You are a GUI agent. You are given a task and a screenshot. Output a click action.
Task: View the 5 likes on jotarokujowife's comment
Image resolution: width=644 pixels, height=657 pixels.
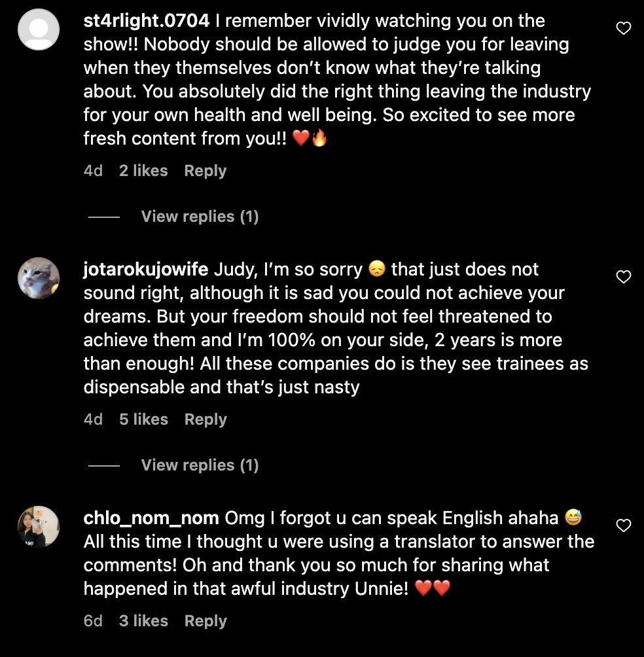pyautogui.click(x=143, y=419)
